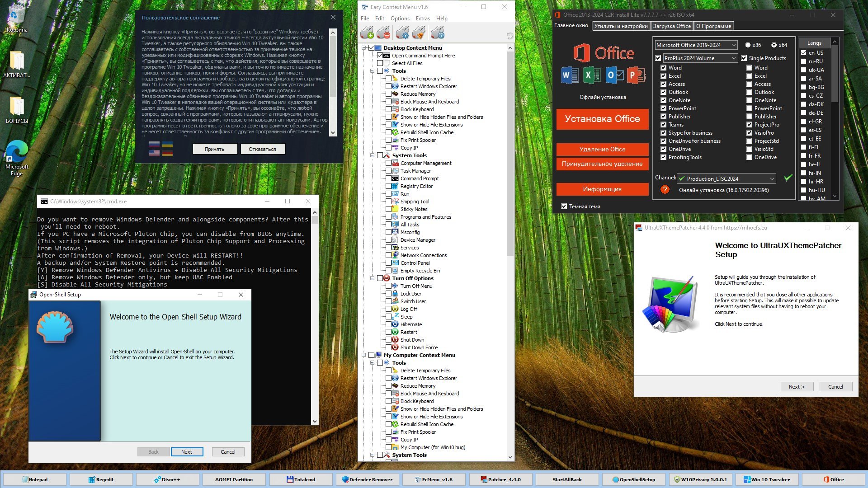The width and height of the screenshot is (868, 488).
Task: Open the Microsoft Office 2019-2024 version dropdown
Action: (696, 45)
